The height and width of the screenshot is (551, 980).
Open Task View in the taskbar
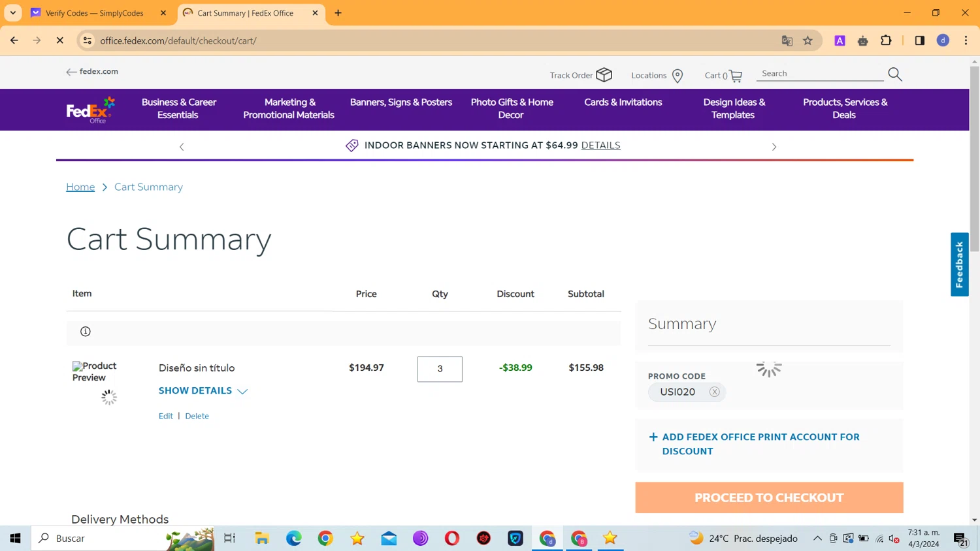click(x=229, y=538)
